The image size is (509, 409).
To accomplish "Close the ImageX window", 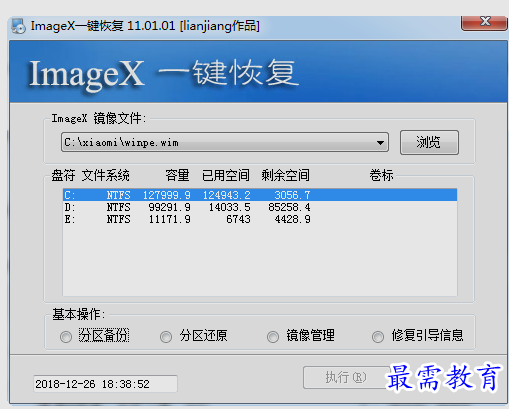I will 485,23.
